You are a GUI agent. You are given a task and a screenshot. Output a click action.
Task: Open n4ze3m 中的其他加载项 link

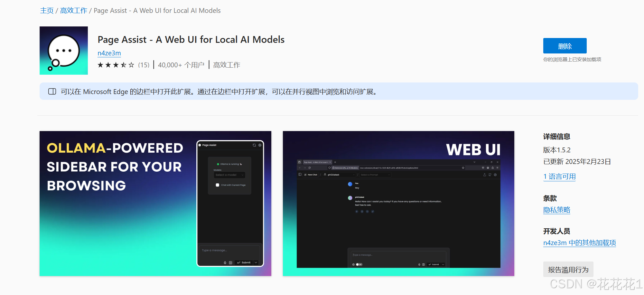[580, 243]
